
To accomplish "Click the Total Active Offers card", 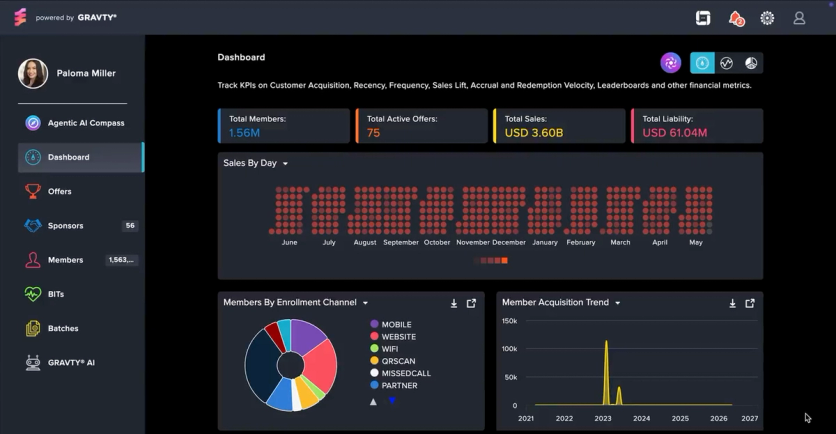I will pos(421,126).
